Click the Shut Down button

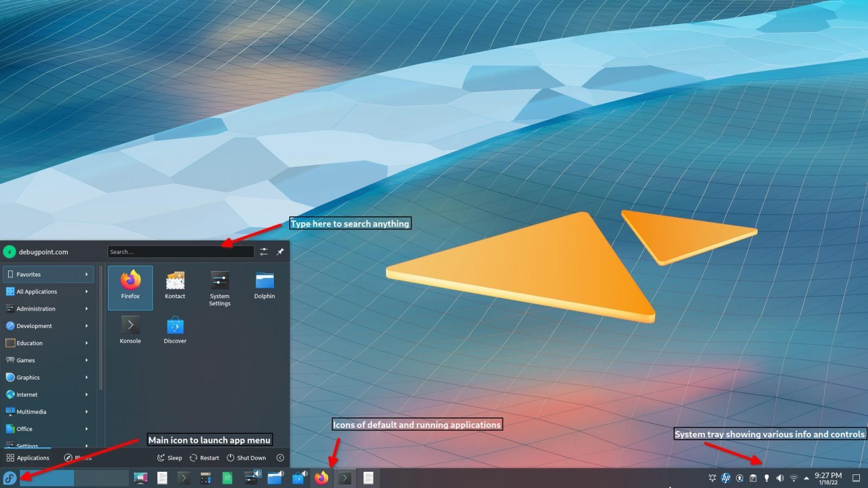pos(247,458)
